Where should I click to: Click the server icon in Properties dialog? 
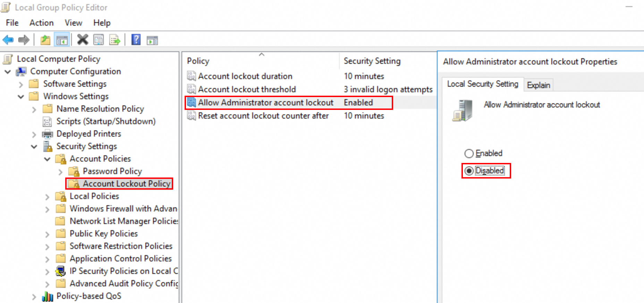[x=462, y=111]
